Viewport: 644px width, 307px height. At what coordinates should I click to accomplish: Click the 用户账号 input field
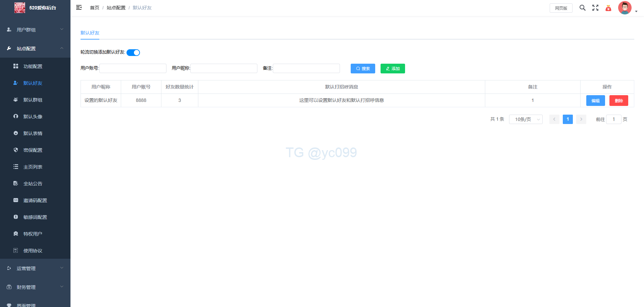pos(133,68)
